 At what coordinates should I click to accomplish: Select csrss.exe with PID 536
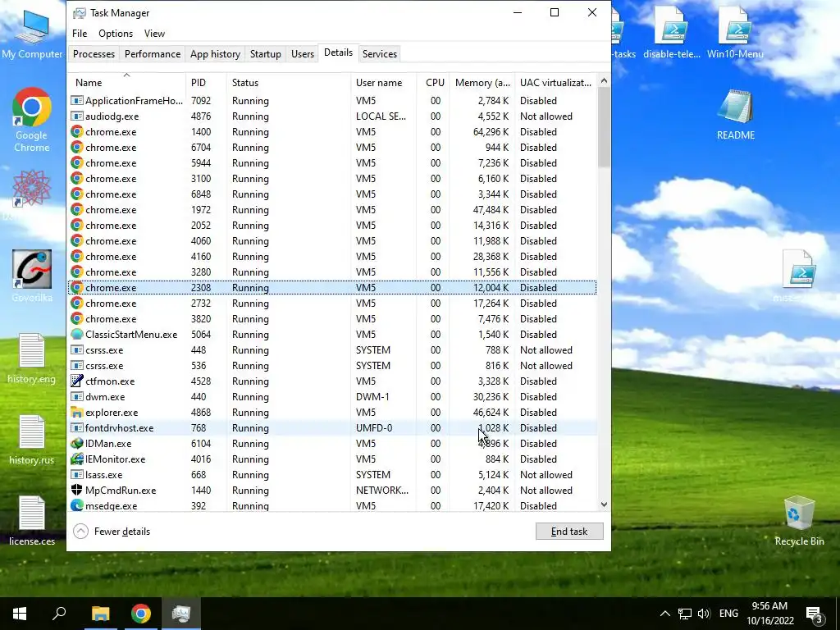[x=333, y=366]
